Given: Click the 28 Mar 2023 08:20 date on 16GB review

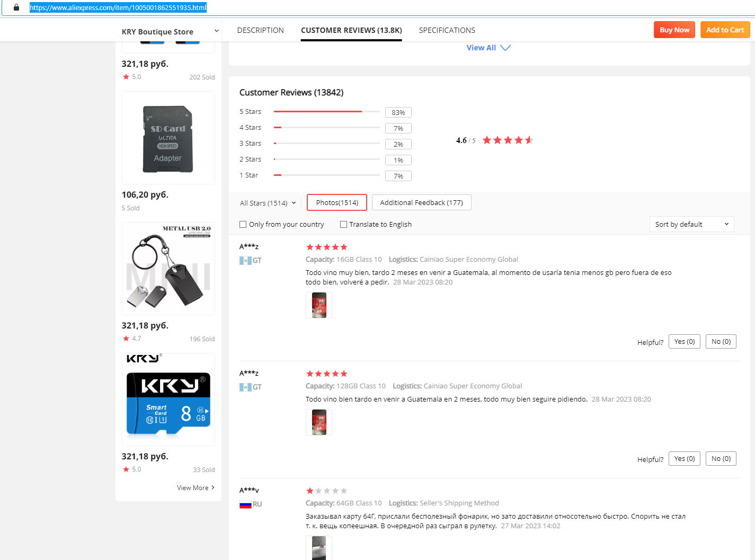Looking at the screenshot, I should pos(423,282).
